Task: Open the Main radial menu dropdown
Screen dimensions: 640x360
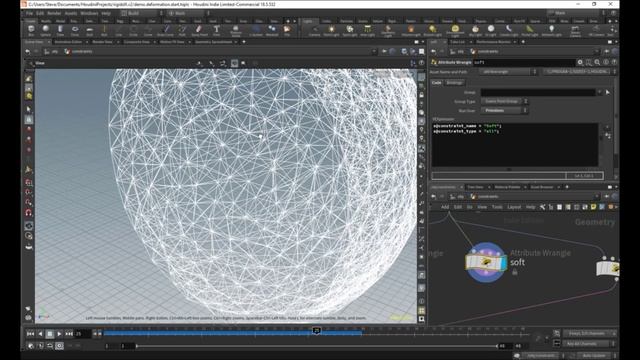Action: [189, 13]
